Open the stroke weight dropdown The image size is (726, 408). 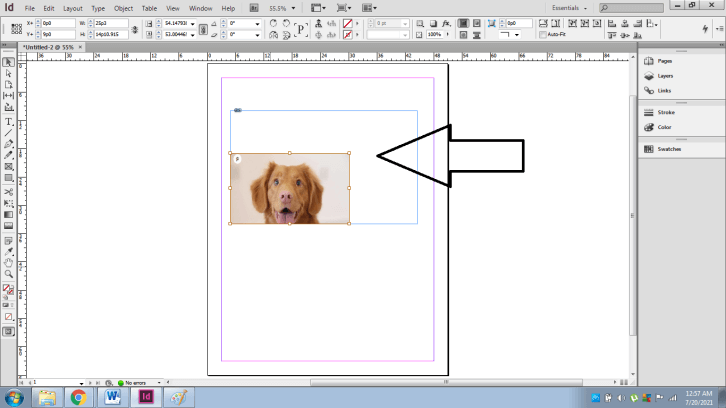(x=405, y=23)
